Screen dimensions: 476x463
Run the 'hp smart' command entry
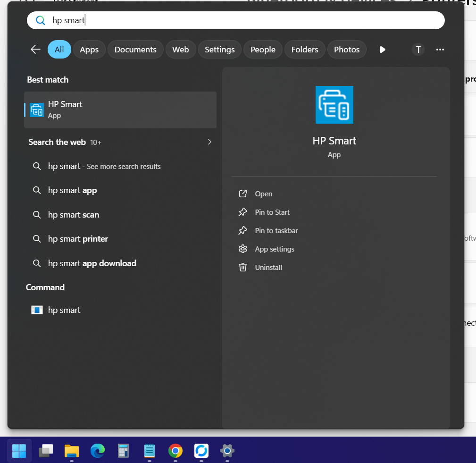coord(120,310)
